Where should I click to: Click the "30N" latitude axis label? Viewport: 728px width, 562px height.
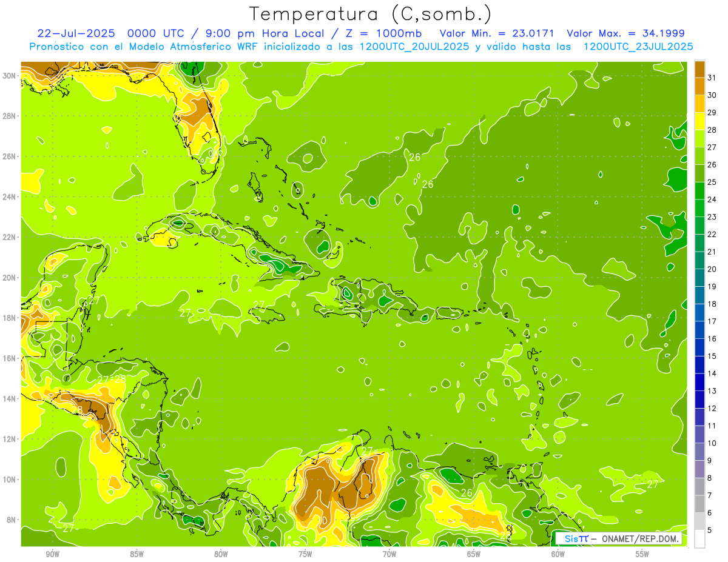9,76
